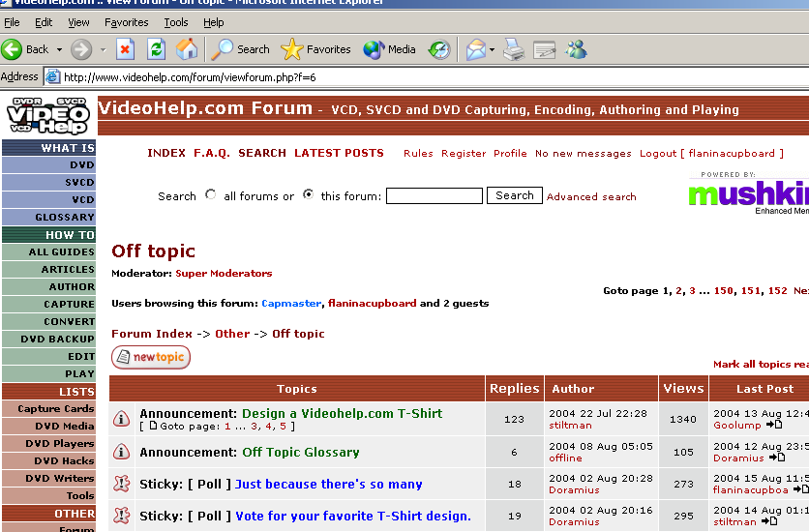The width and height of the screenshot is (809, 532).
Task: Select the 'all forums' radio button
Action: 211,194
